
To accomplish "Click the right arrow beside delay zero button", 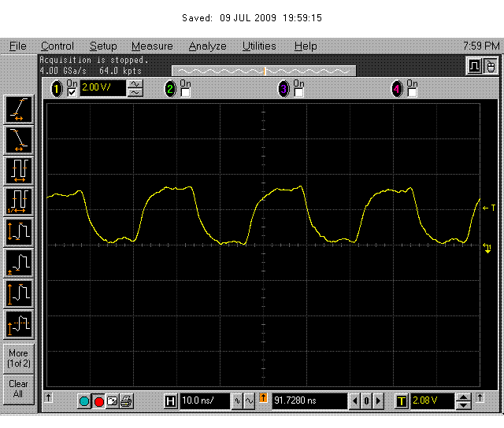I will point(378,401).
